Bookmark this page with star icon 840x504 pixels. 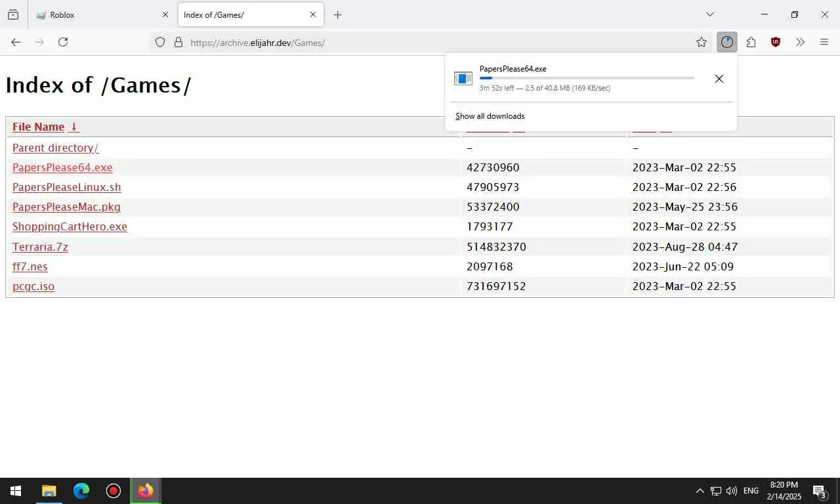pos(702,42)
